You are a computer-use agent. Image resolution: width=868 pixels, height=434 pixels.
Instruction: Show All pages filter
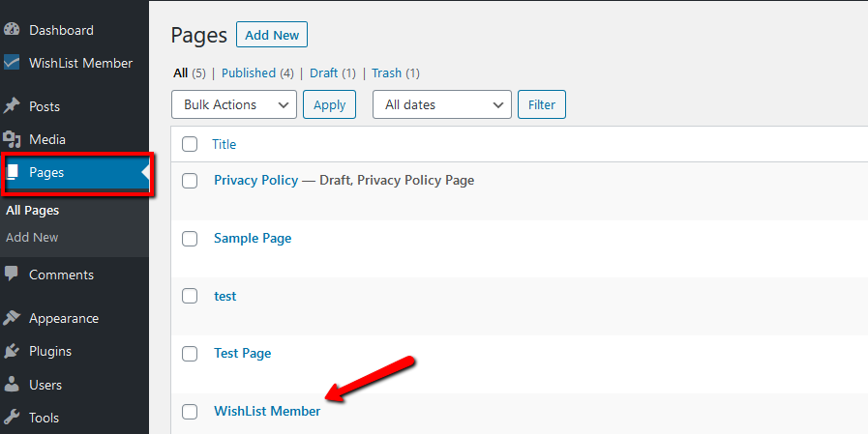pyautogui.click(x=180, y=73)
